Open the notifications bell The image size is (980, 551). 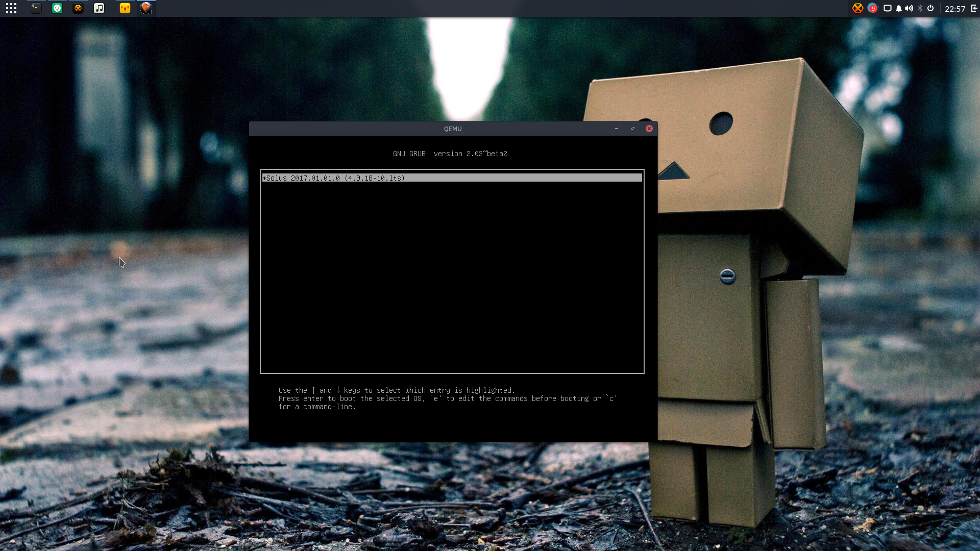point(899,8)
